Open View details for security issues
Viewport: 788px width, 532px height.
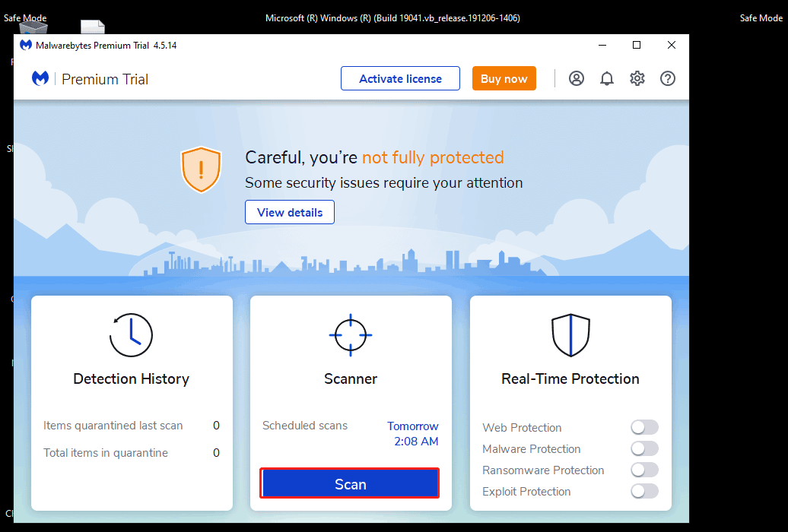pyautogui.click(x=290, y=212)
